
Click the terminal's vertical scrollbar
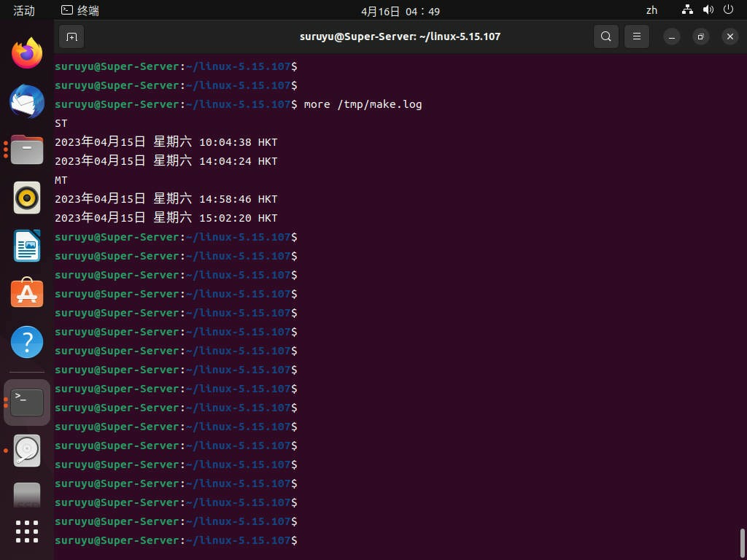point(743,542)
